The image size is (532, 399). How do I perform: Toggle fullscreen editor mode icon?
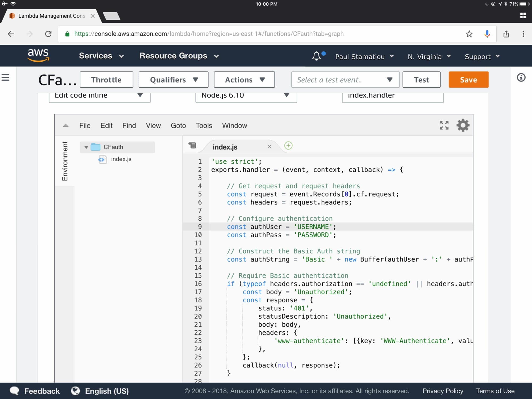pyautogui.click(x=444, y=125)
